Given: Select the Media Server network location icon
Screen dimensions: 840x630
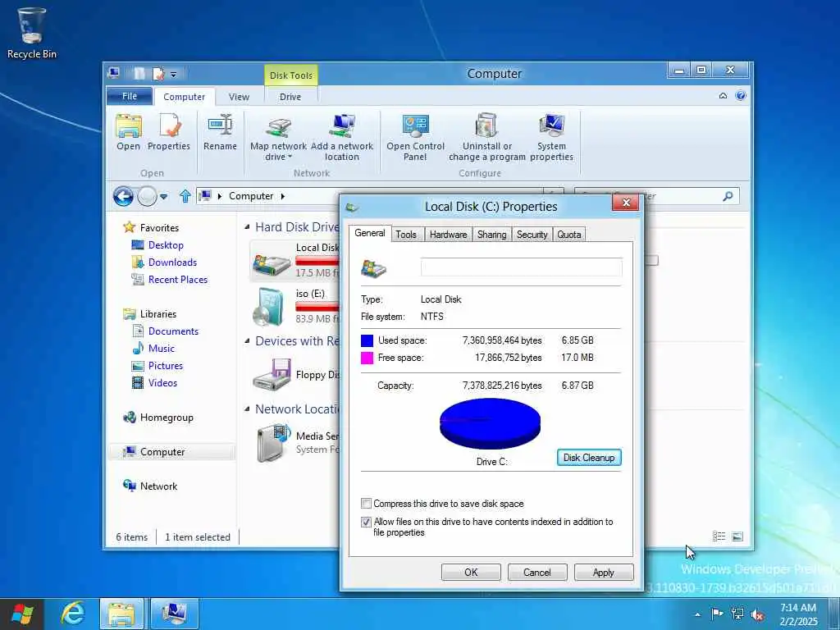Looking at the screenshot, I should point(273,442).
